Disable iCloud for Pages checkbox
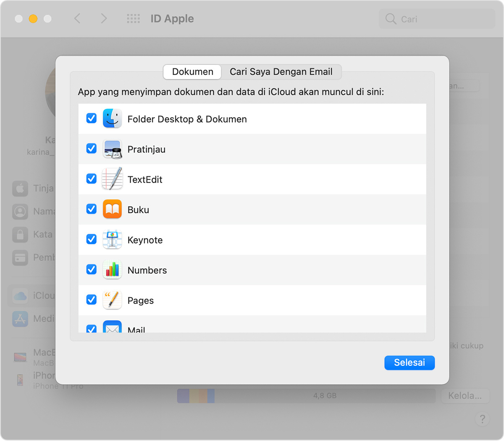Viewport: 504px width, 441px height. pos(91,300)
